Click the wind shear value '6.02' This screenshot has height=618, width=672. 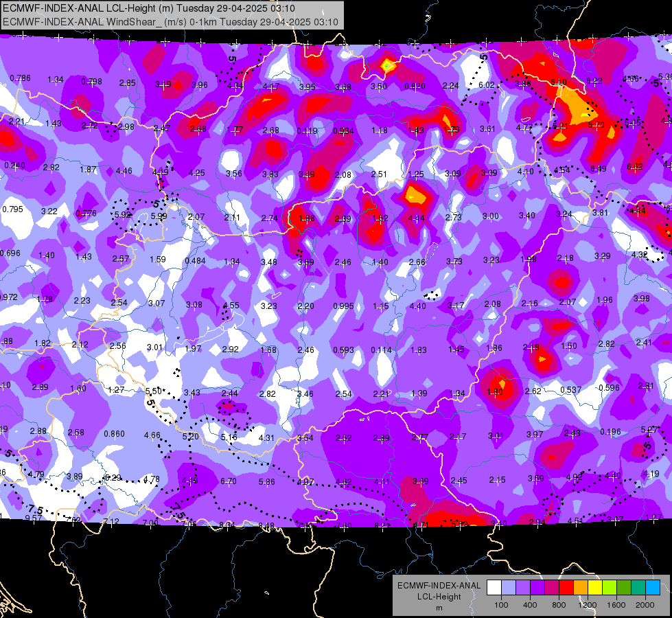[487, 85]
